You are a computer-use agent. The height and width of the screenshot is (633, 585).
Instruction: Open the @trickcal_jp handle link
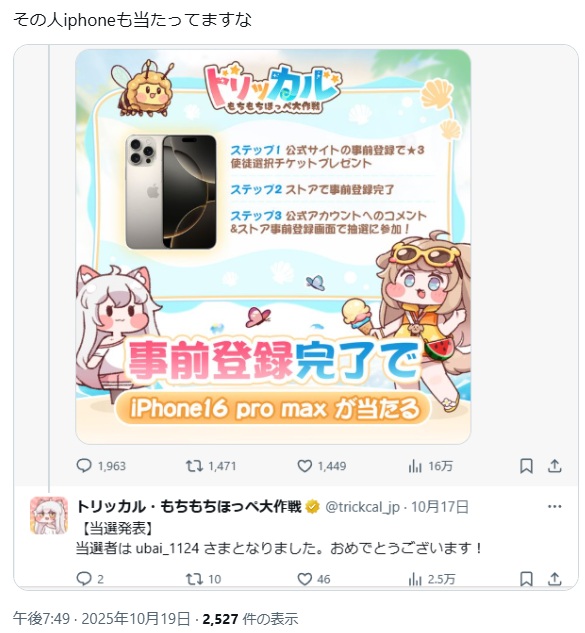pyautogui.click(x=362, y=507)
